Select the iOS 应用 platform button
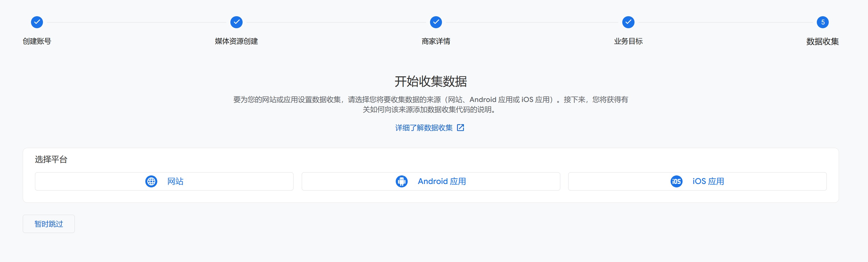Screen dimensions: 868x262 coord(697,181)
